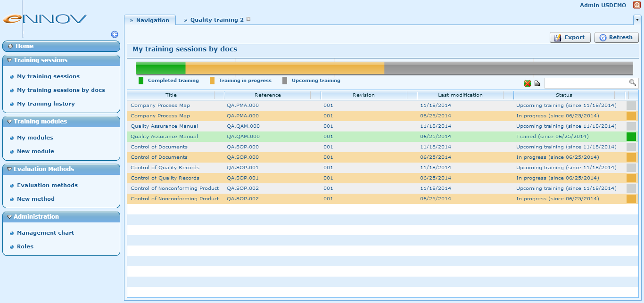Click QA.SOP.002 reference in upcoming row
The image size is (644, 303).
click(x=243, y=188)
